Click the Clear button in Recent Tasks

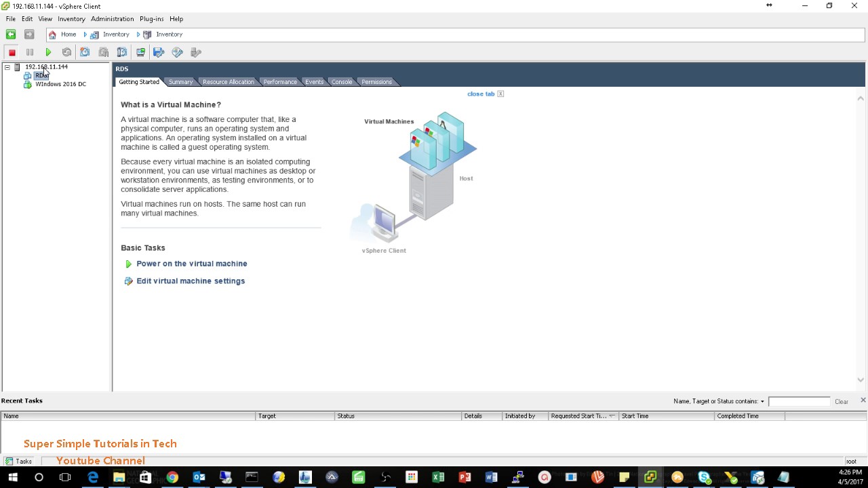click(842, 402)
